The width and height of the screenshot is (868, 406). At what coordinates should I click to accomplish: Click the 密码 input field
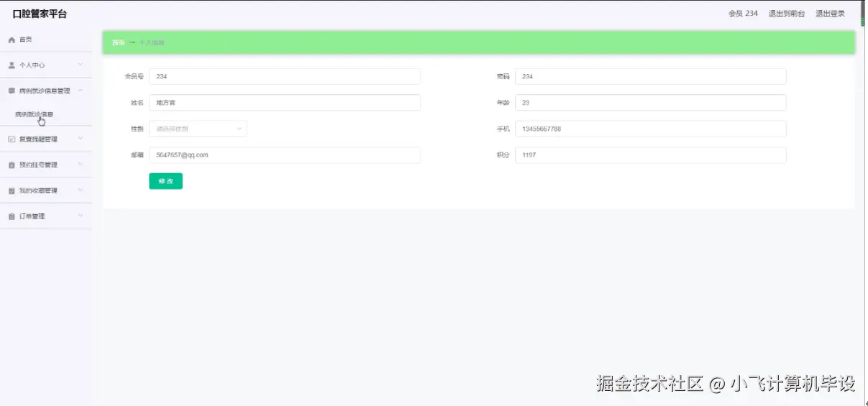pos(650,76)
